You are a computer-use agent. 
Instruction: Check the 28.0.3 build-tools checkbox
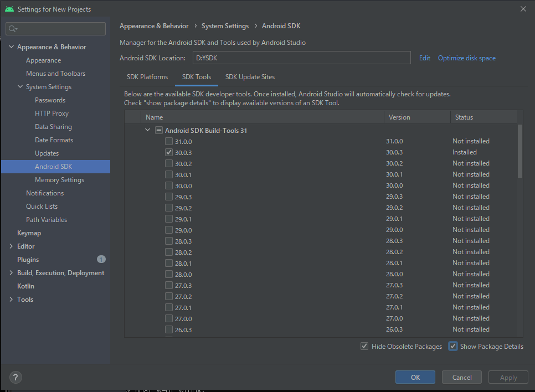pos(169,241)
